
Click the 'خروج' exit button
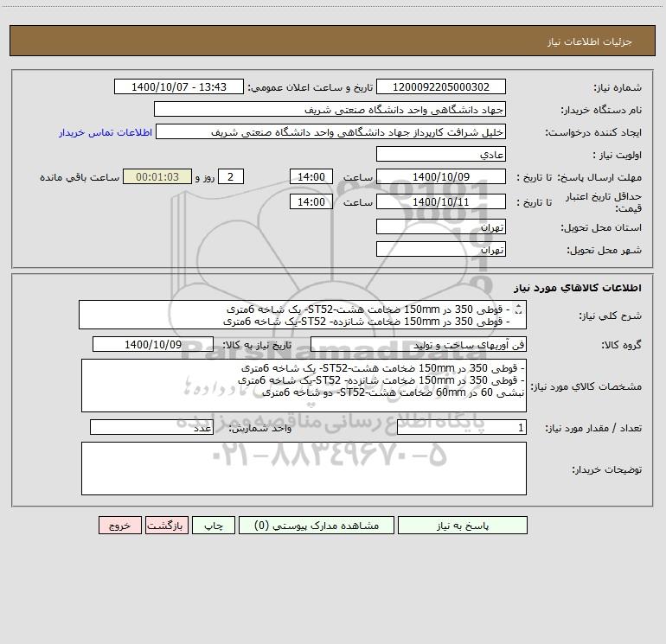click(x=119, y=525)
